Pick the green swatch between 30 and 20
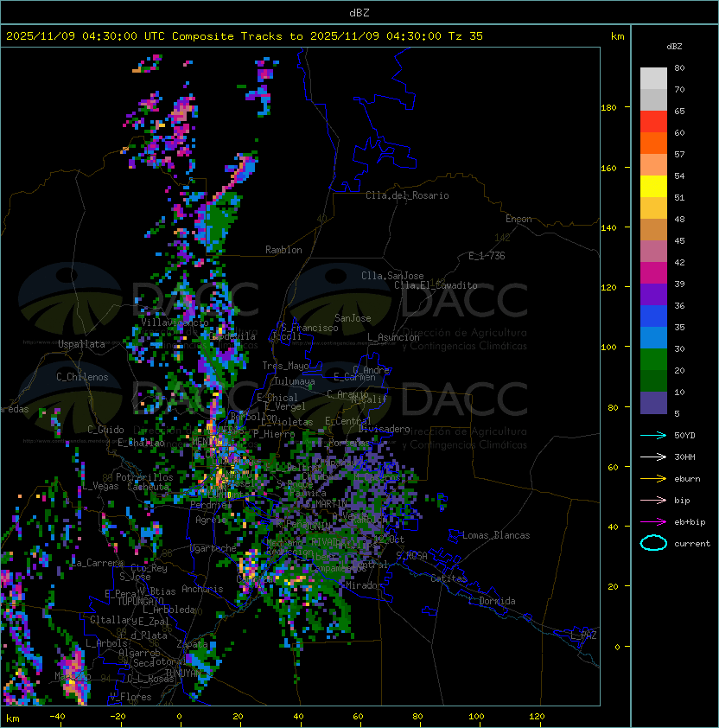719x728 pixels. pos(653,359)
